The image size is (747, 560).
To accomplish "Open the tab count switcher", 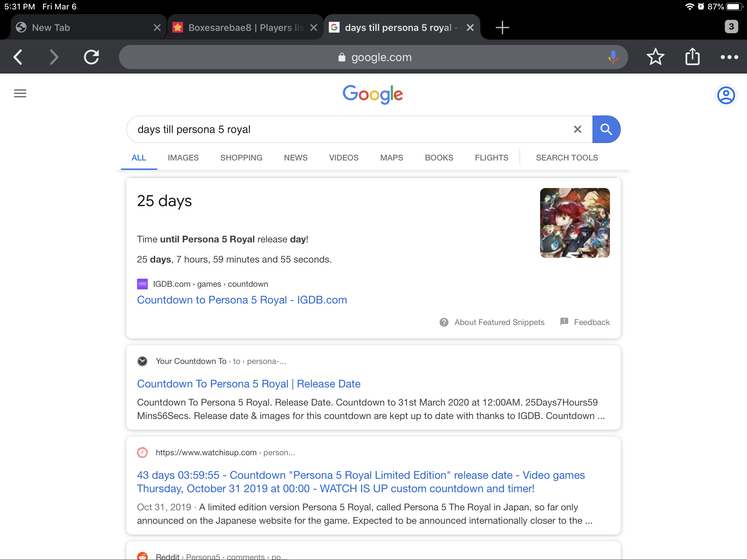I will (731, 27).
